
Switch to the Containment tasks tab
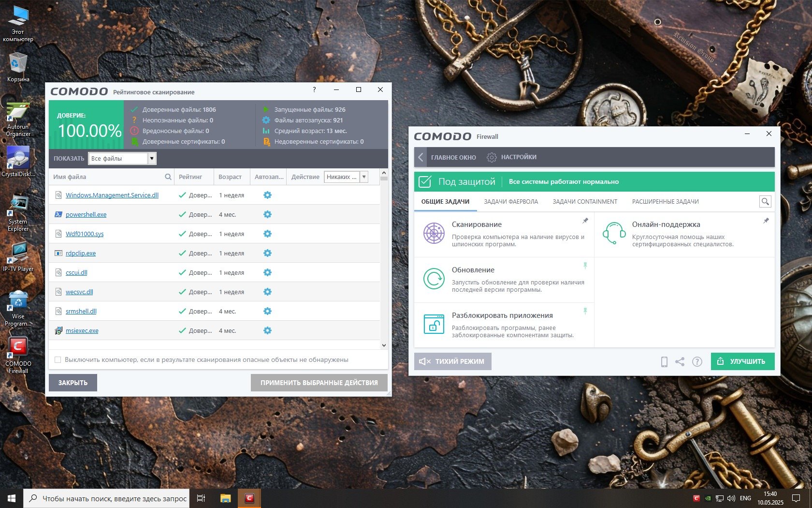pos(584,202)
